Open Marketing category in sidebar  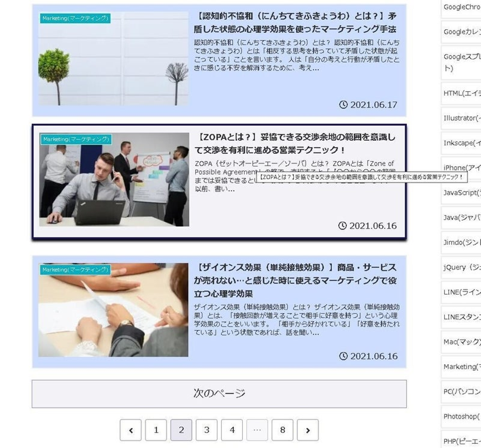[461, 367]
